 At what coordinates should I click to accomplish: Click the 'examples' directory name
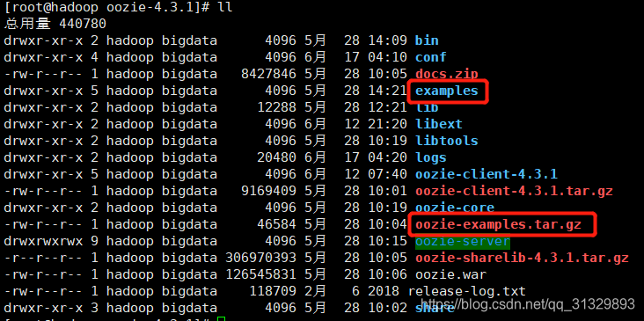click(x=447, y=91)
